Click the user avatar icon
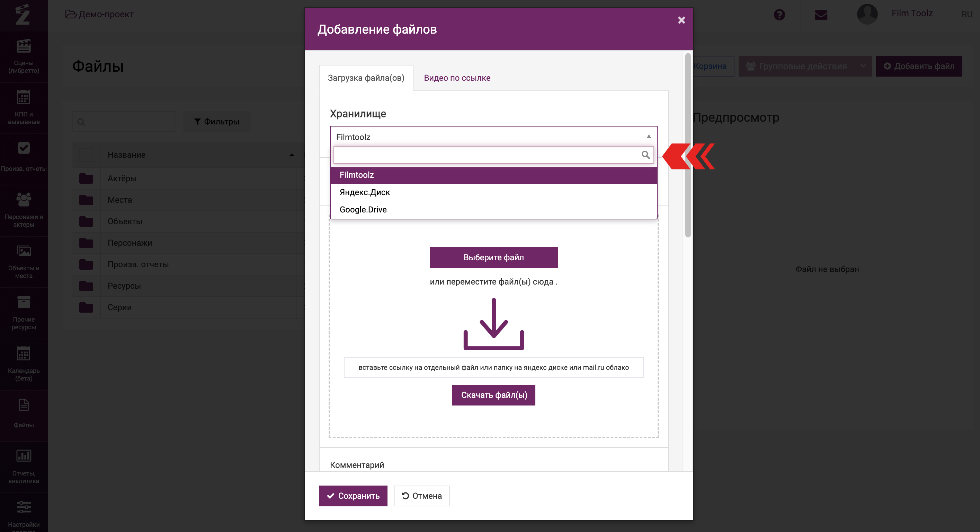980x532 pixels. 867,14
